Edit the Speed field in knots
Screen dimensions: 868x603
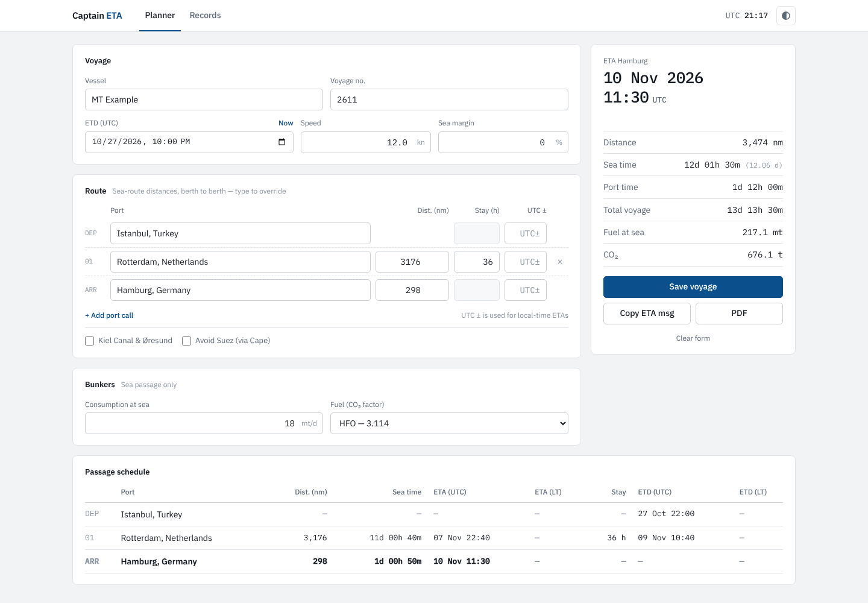(366, 142)
